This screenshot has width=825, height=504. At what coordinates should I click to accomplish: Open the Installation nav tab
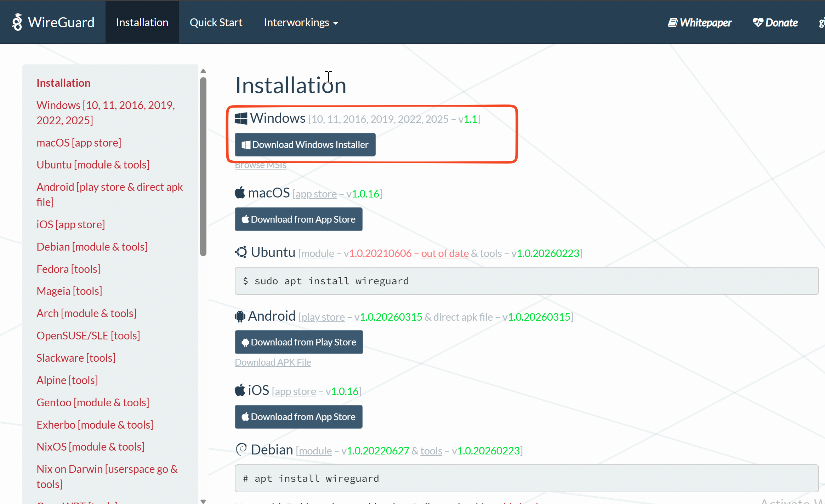[142, 22]
